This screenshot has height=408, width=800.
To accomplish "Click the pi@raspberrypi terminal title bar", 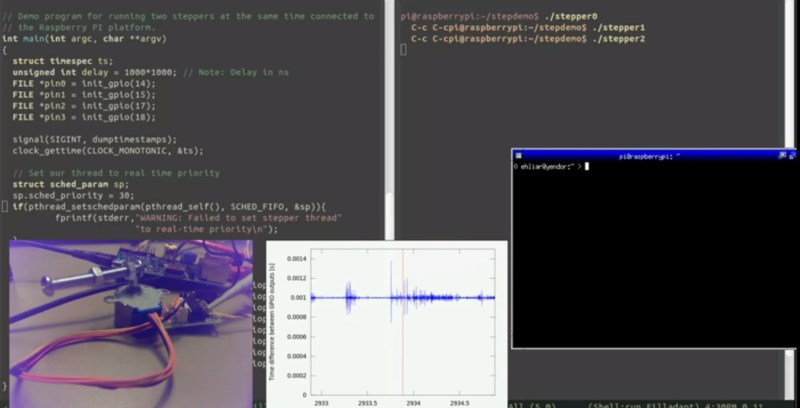I will point(648,156).
